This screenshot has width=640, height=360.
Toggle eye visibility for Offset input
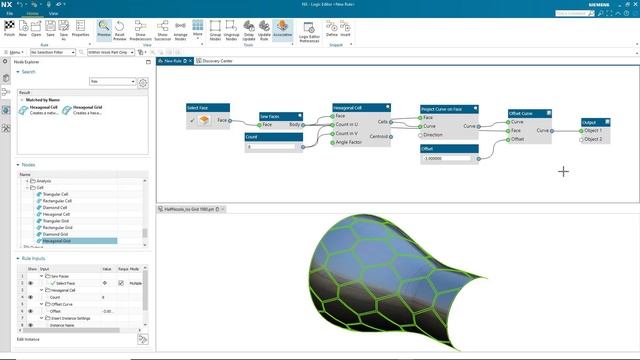click(x=31, y=311)
